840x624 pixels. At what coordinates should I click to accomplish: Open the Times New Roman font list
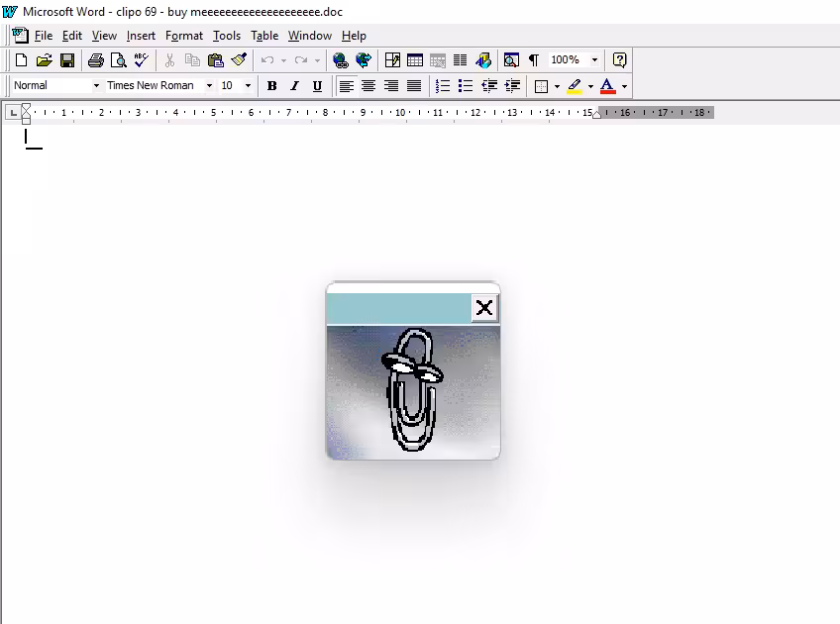[x=209, y=86]
